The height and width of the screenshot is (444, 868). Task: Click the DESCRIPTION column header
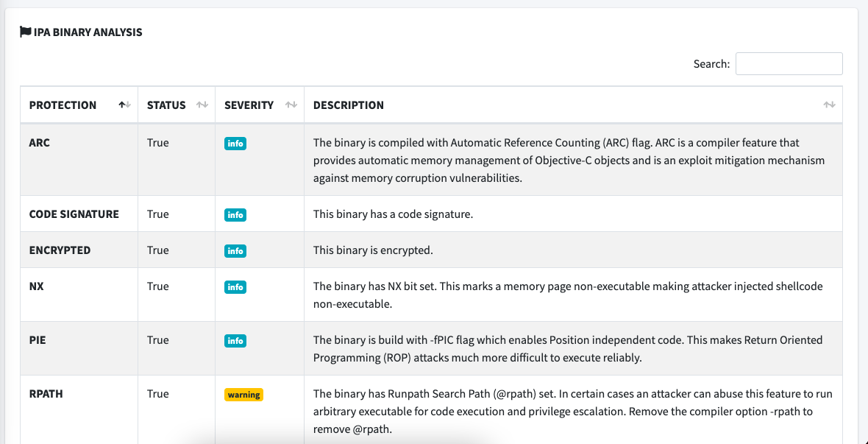[348, 105]
